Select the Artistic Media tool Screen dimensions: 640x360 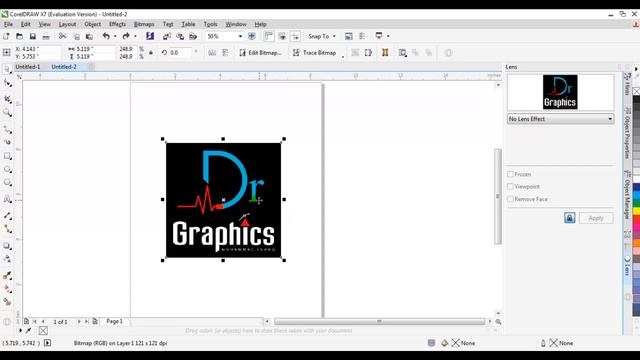[x=7, y=142]
